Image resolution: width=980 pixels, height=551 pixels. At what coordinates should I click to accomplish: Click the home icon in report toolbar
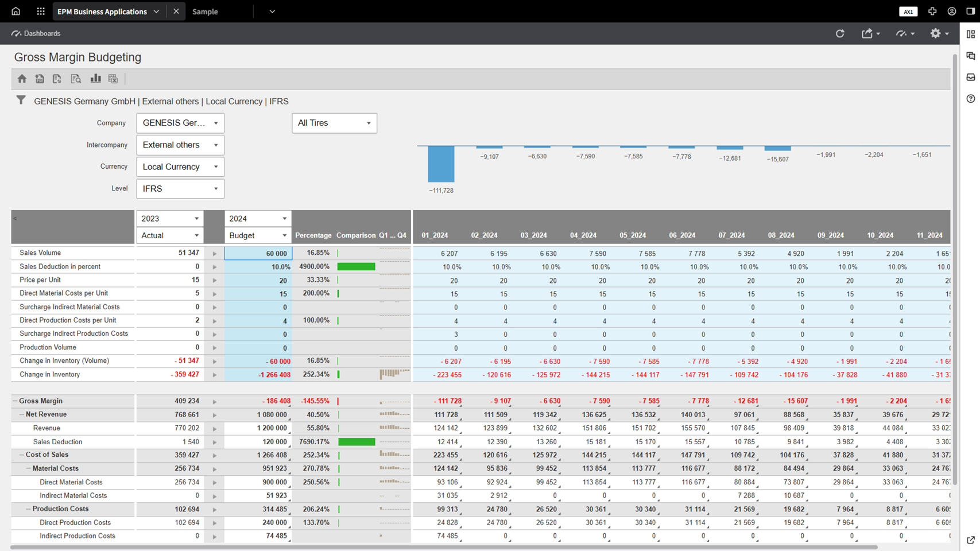pos(22,79)
